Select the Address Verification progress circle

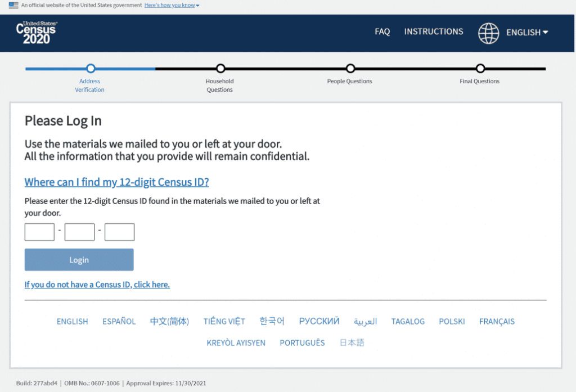[x=90, y=68]
